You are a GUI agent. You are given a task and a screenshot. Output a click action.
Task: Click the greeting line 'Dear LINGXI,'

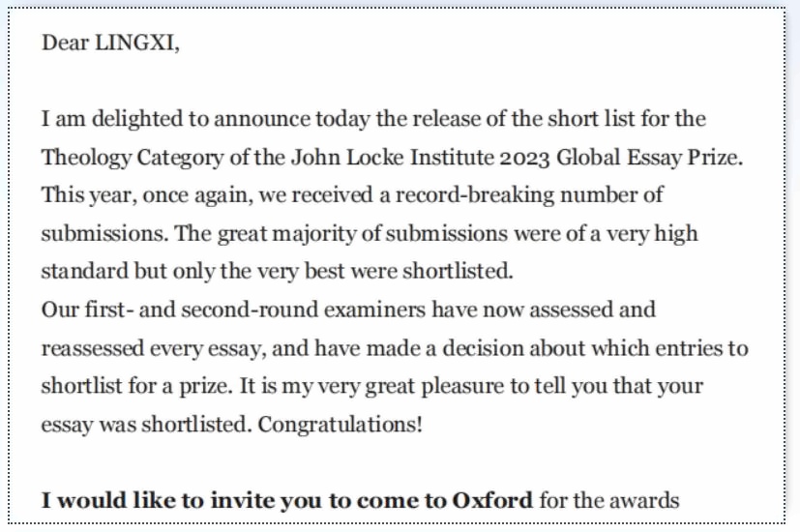pyautogui.click(x=110, y=43)
